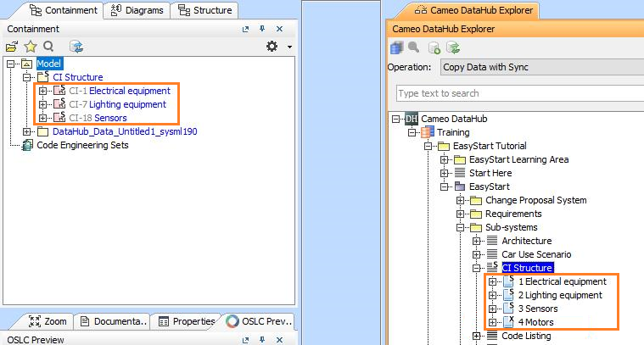Screen dimensions: 644x345
Task: Open the OSLC Preview tab
Action: 259,321
